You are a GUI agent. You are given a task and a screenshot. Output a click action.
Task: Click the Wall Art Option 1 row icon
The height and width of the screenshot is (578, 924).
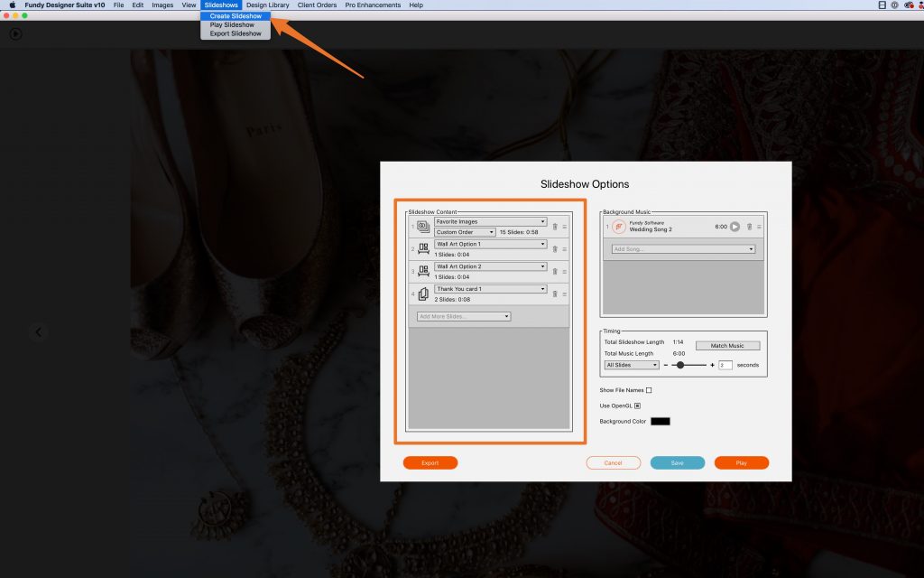click(423, 249)
